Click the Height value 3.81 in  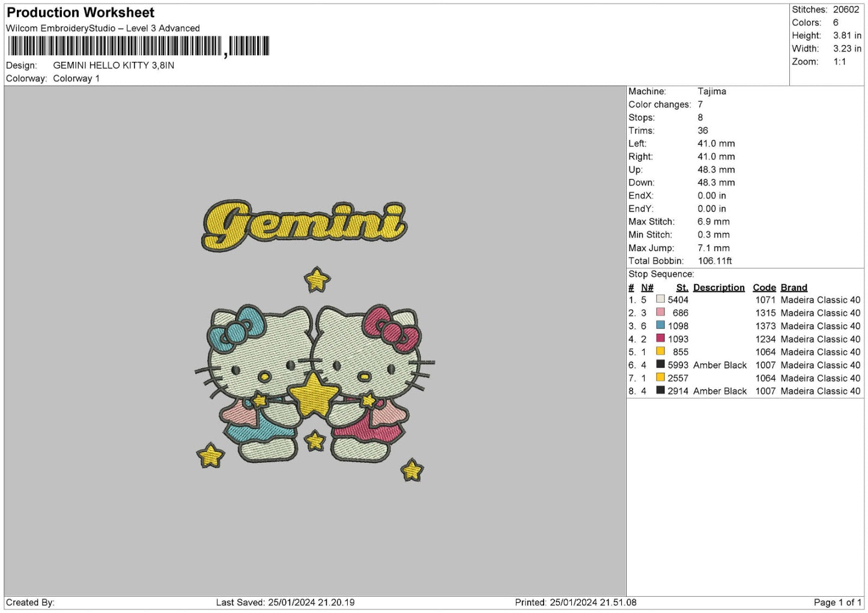pyautogui.click(x=847, y=35)
